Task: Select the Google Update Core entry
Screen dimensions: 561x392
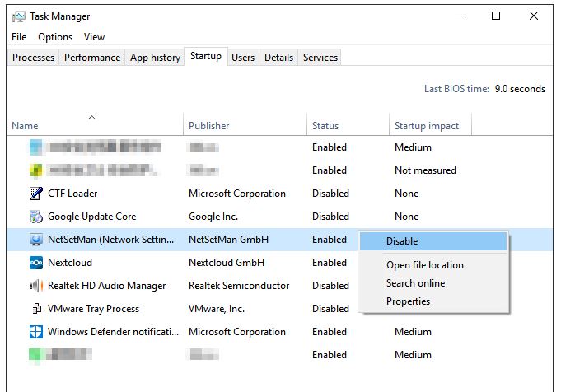Action: coord(92,217)
